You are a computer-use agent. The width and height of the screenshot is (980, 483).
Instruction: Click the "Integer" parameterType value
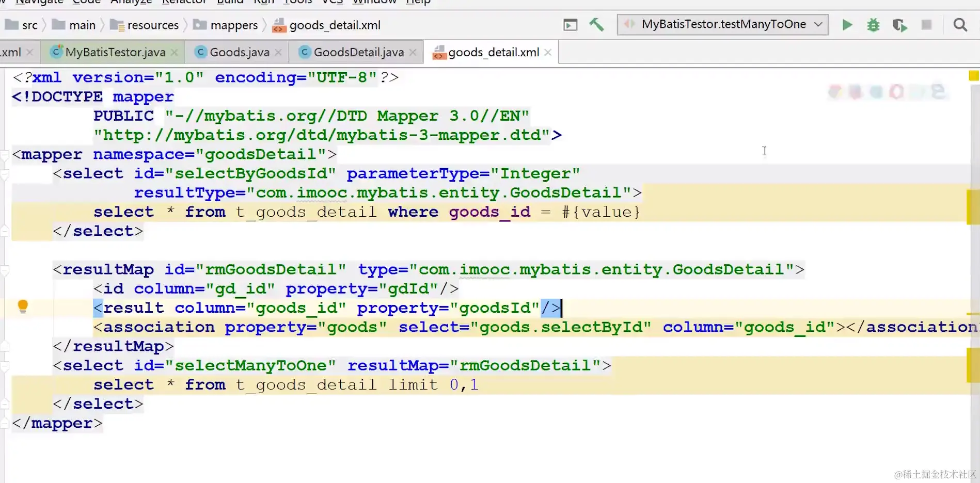pos(535,173)
